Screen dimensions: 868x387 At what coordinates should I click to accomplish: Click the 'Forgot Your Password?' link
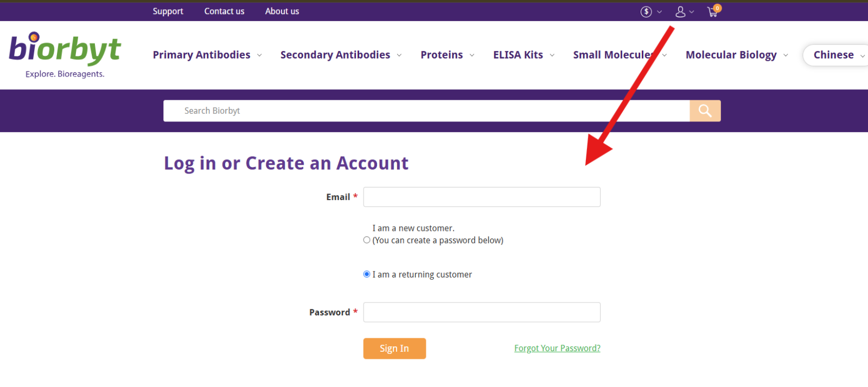pyautogui.click(x=557, y=348)
